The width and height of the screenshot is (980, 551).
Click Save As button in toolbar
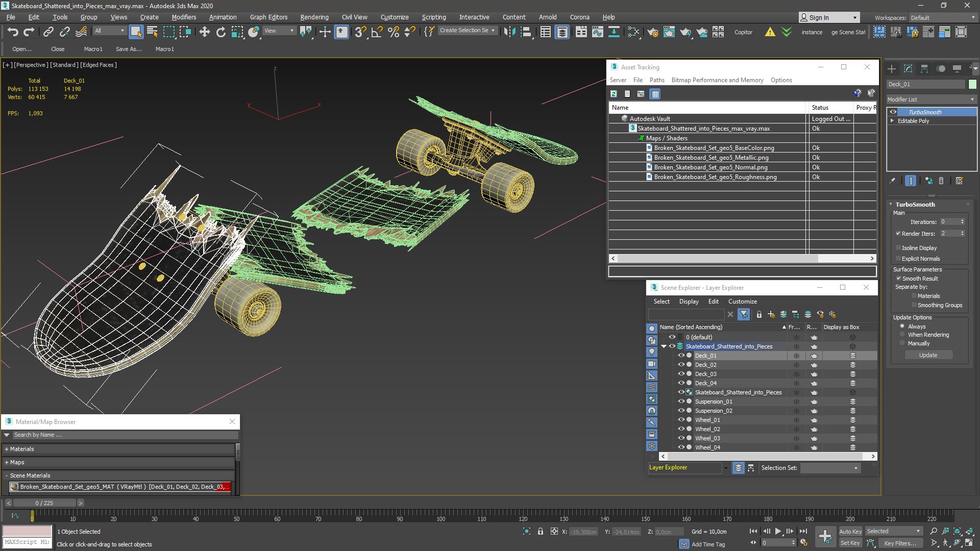[x=128, y=48]
